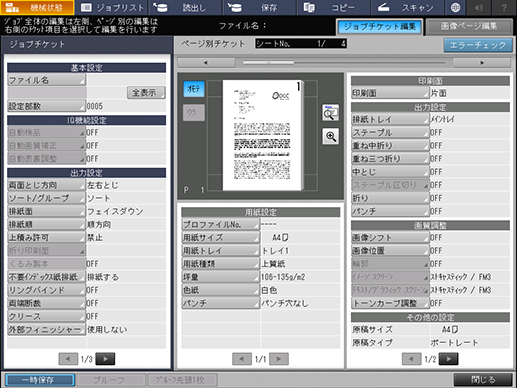This screenshot has width=517, height=388.
Task: Click previous arrow of paper settings 1/1
Action: click(x=242, y=359)
